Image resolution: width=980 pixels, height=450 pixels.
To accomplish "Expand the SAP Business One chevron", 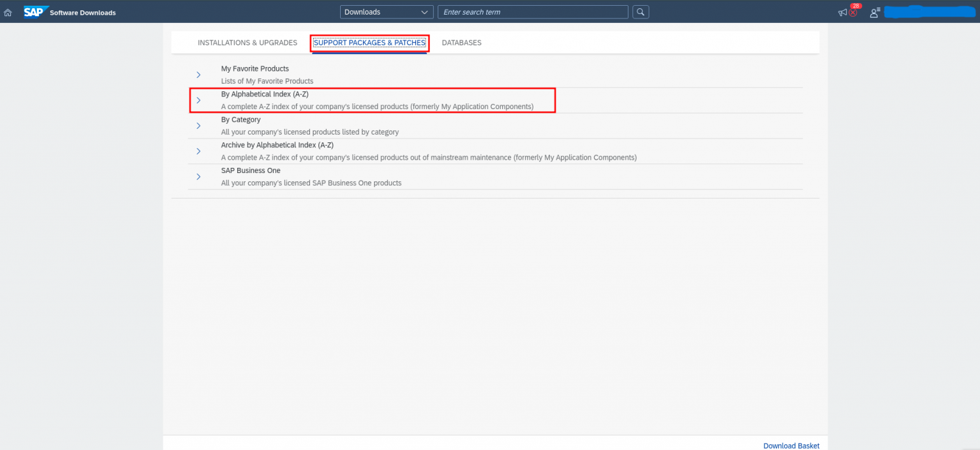I will pos(198,177).
